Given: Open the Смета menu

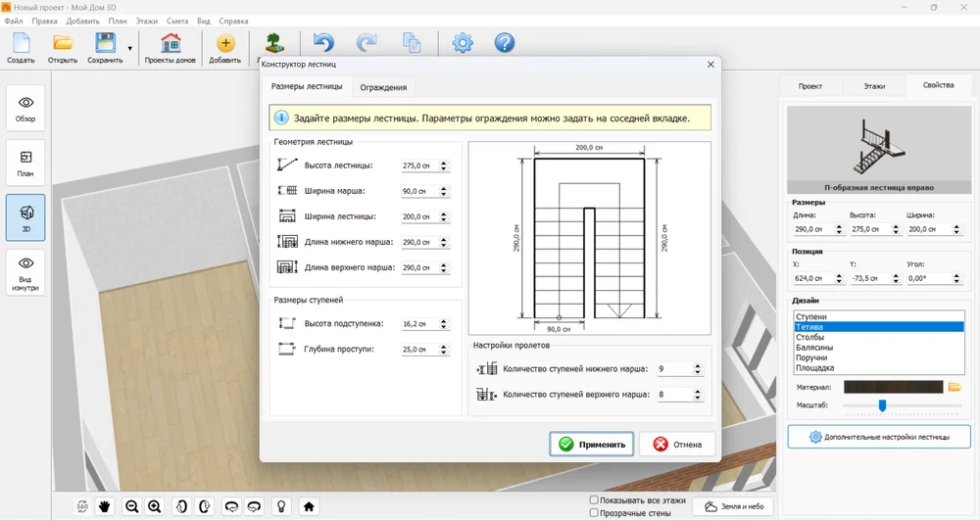Looking at the screenshot, I should click(177, 21).
